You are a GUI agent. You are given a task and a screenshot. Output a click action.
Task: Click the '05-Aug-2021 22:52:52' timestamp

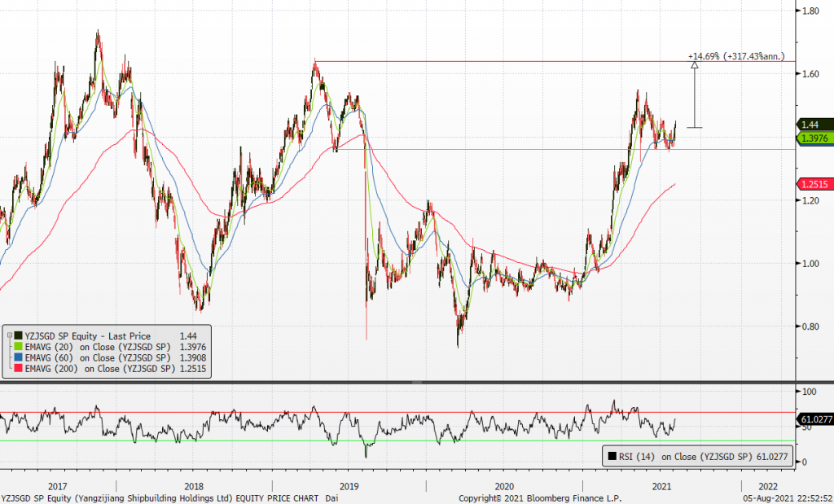(788, 498)
